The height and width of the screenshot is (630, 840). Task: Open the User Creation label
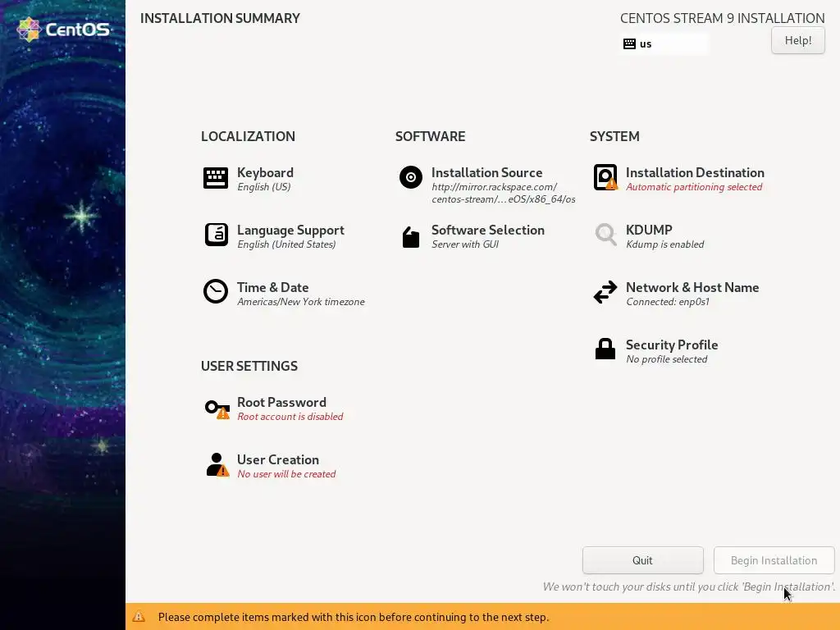[x=277, y=459]
